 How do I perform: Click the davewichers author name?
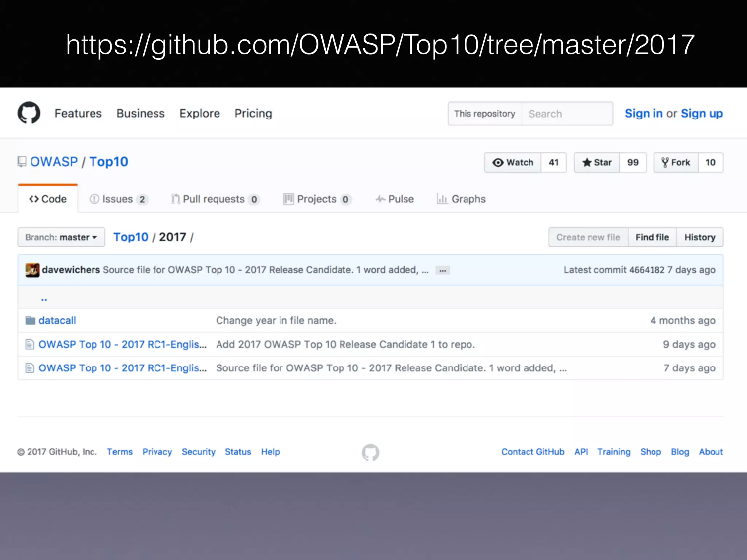click(71, 270)
